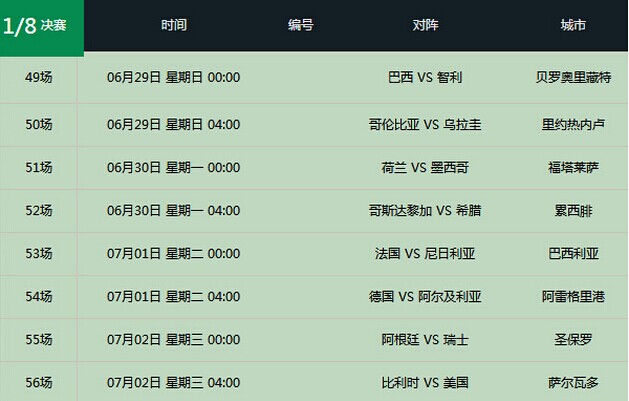
Task: Select match row 56场
Action: coord(39,382)
